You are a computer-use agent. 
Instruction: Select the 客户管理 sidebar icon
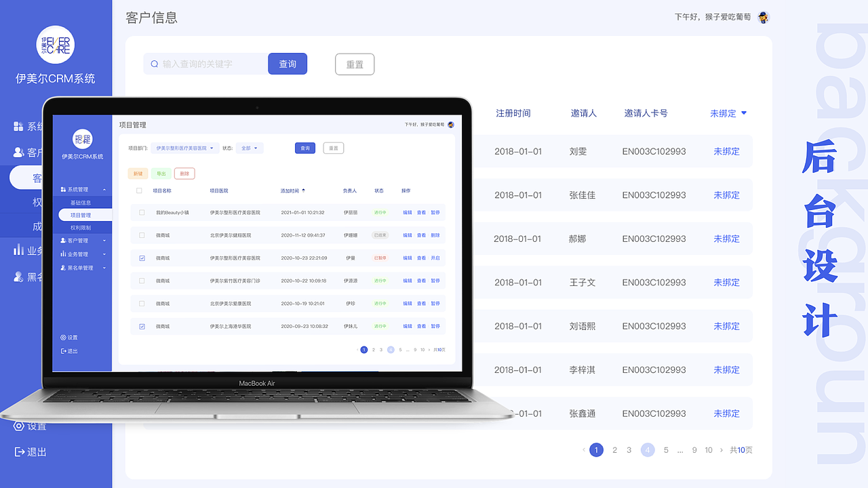(x=63, y=239)
